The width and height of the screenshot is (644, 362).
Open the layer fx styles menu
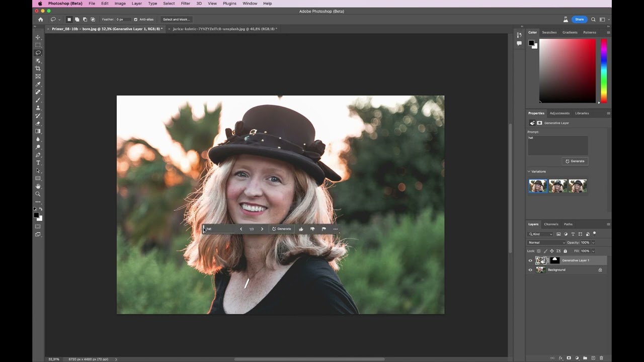[560, 358]
